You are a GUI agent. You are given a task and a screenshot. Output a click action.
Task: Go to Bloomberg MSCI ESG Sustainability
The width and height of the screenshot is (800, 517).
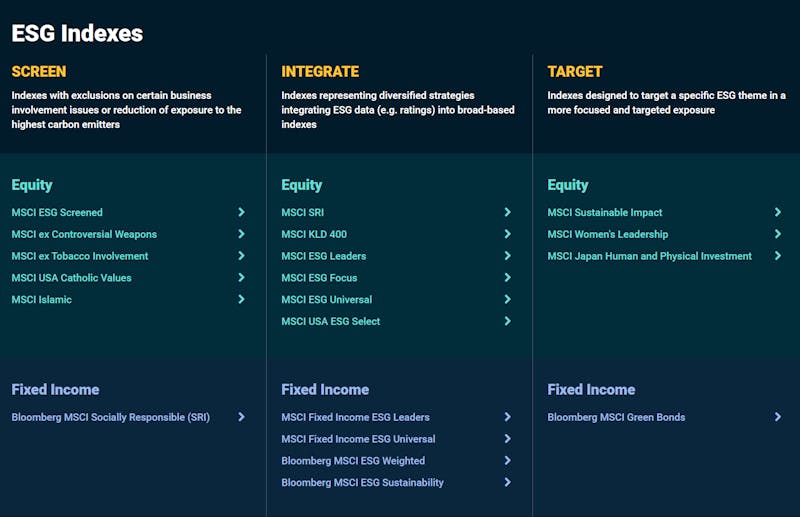point(362,483)
